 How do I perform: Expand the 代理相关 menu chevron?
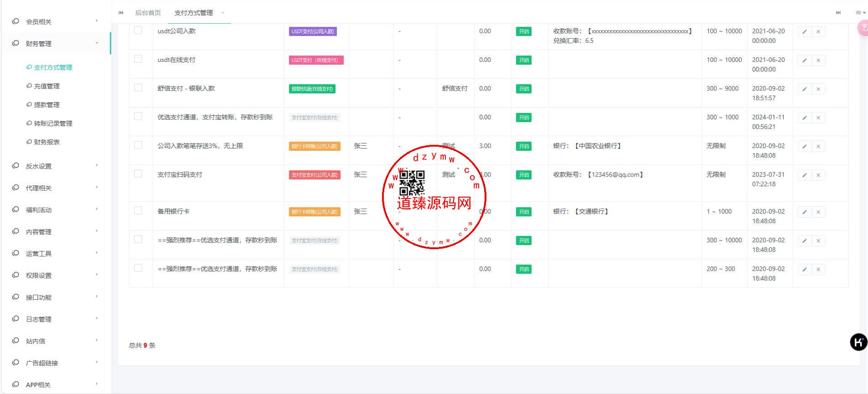pos(97,187)
